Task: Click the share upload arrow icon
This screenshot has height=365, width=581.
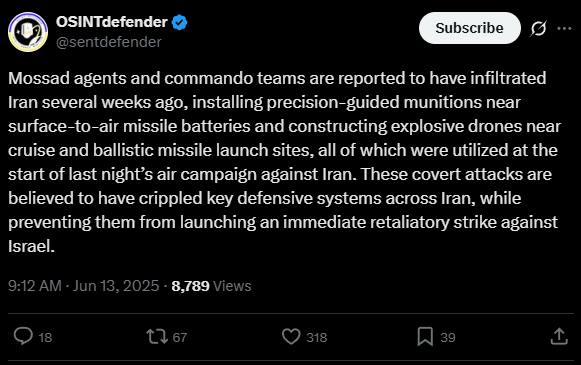Action: (x=559, y=336)
